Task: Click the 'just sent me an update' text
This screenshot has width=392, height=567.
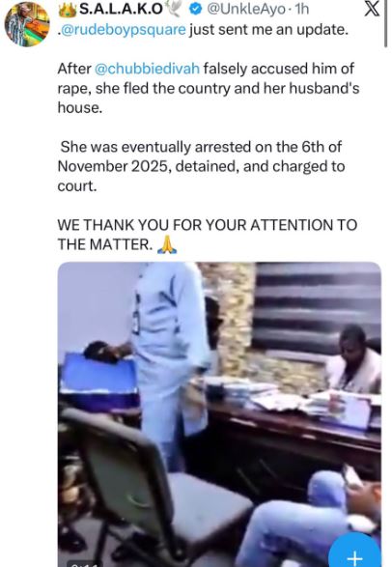Action: tap(268, 30)
